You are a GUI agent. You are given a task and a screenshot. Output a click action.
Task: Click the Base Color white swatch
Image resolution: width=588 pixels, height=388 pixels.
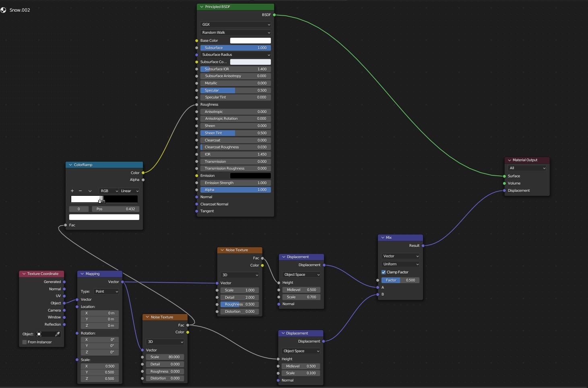pos(250,41)
